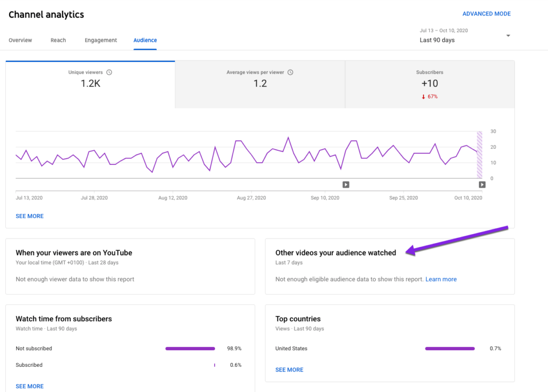Click video marker icon near Sep 10
Viewport: 548px width, 392px height.
click(346, 185)
